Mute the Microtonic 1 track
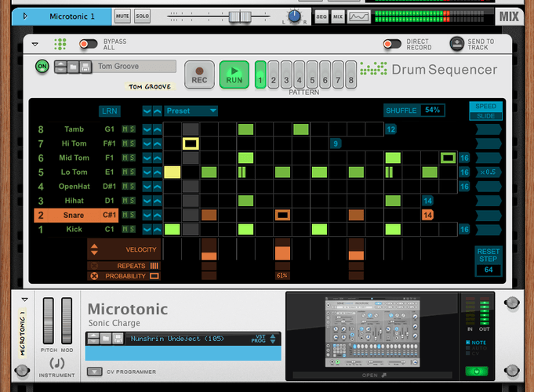 pos(122,16)
